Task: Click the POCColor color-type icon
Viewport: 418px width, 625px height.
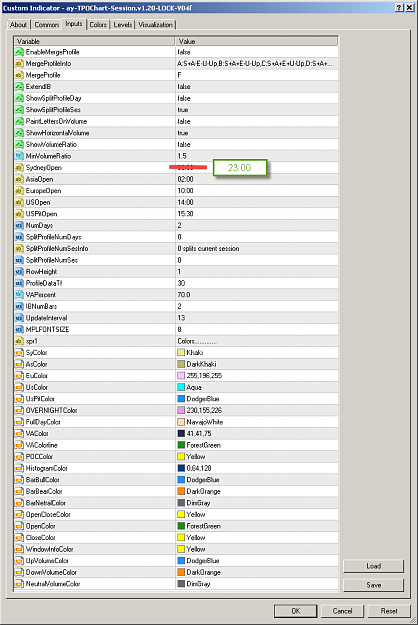Action: coord(19,456)
